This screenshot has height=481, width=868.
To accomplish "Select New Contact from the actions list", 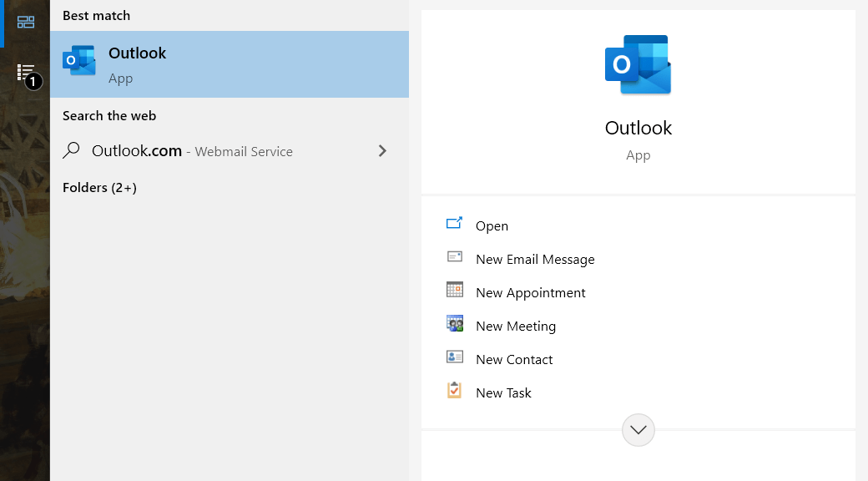I will click(x=514, y=359).
